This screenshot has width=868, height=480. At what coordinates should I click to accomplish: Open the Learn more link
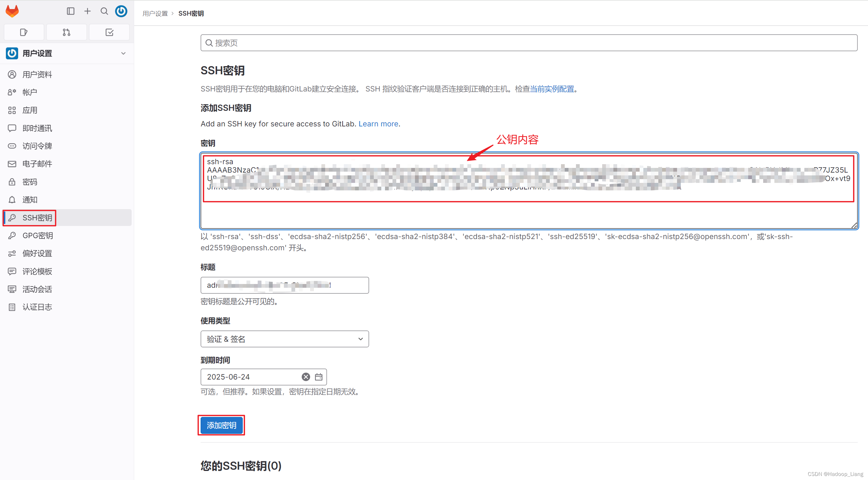pos(378,124)
